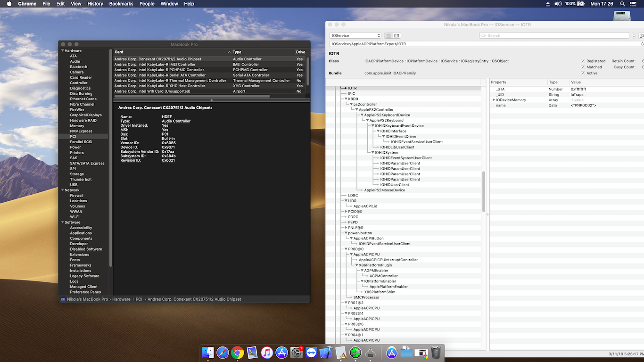Image resolution: width=644 pixels, height=362 pixels.
Task: Click the volume icon in menu bar
Action: click(558, 4)
